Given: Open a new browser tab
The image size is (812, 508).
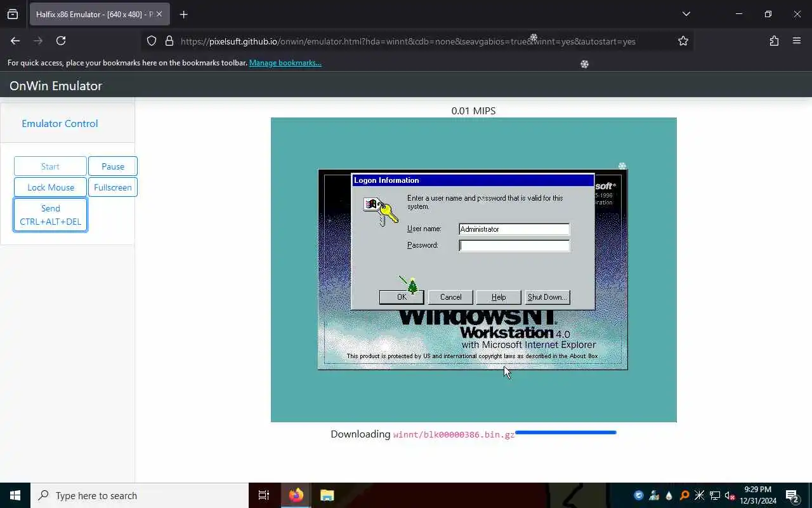Looking at the screenshot, I should (x=183, y=14).
